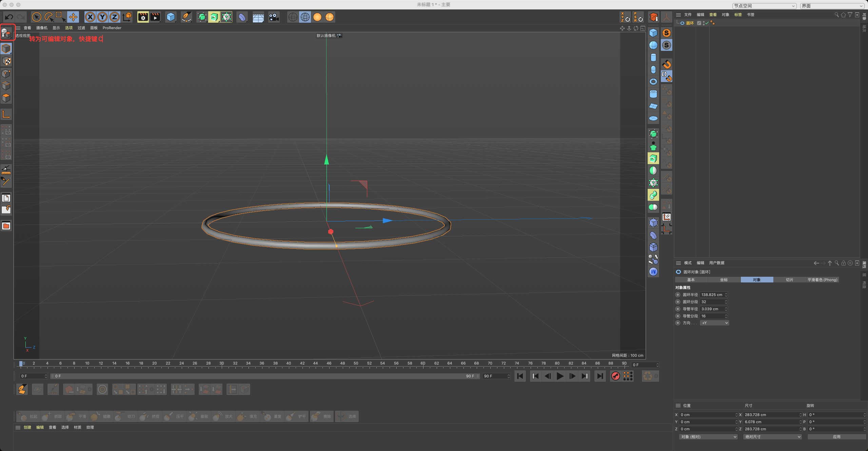Toggle the X axis lock
868x451 pixels.
coord(90,17)
